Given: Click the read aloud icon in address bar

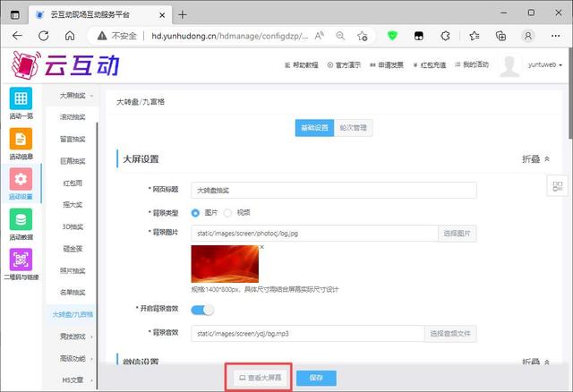Looking at the screenshot, I should (x=320, y=36).
